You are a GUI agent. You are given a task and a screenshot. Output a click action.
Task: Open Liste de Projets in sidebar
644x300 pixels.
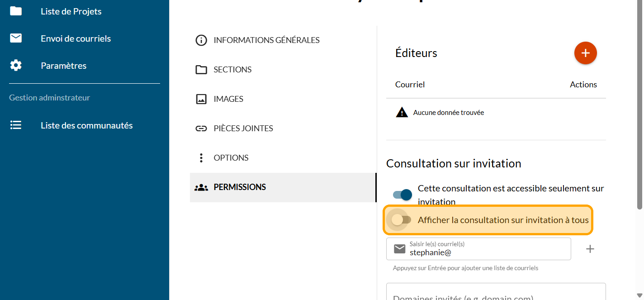71,11
